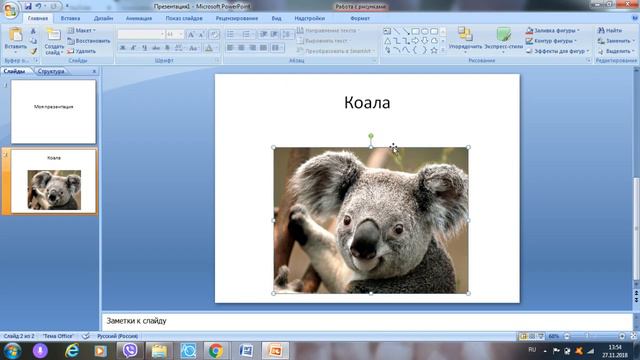Image resolution: width=640 pixels, height=360 pixels.
Task: Open the Показ слайдов (Slide Show) tab
Action: 184,18
